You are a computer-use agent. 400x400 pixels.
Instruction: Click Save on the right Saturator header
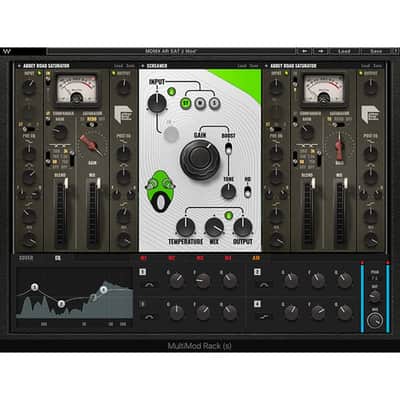point(378,66)
